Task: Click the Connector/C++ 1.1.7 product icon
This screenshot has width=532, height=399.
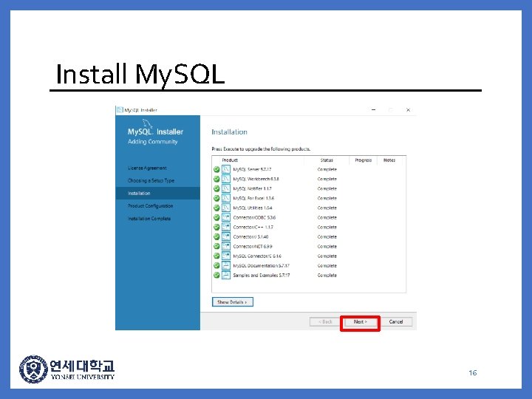Action: [x=226, y=227]
